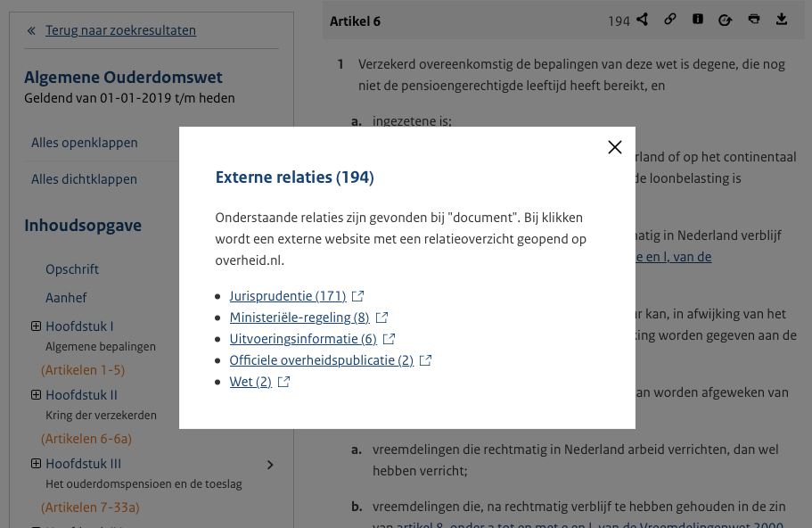This screenshot has width=812, height=528.
Task: Open Officiele overheidspublicatie (2) link
Action: click(x=321, y=360)
